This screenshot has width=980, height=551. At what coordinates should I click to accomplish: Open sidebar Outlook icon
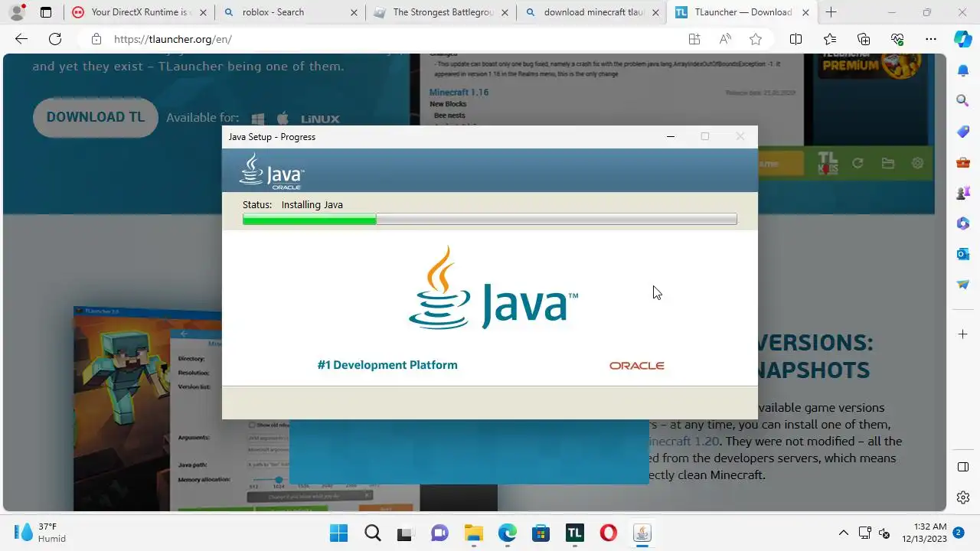pos(963,253)
